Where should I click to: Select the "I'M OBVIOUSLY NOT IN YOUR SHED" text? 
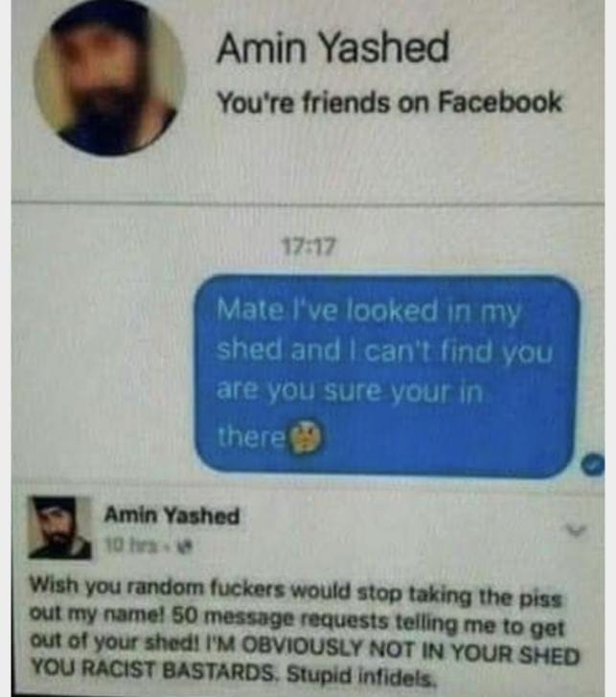(393, 653)
